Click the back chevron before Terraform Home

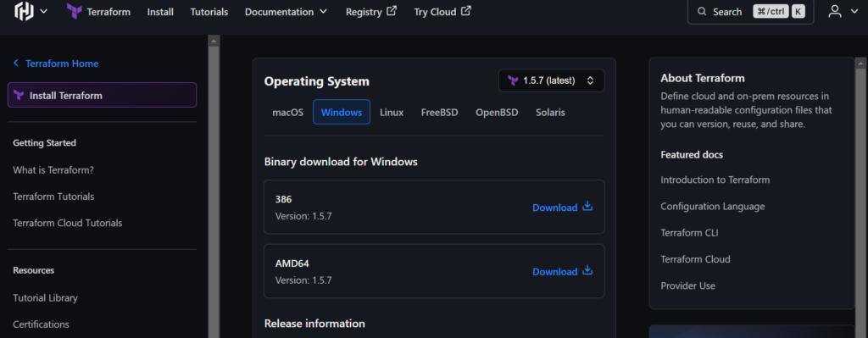16,64
